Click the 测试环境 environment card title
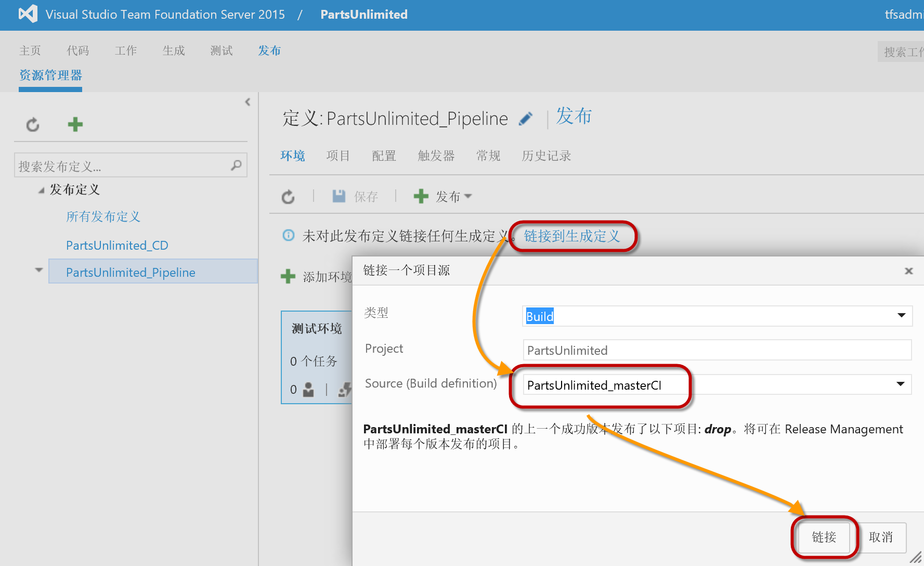The width and height of the screenshot is (924, 566). [317, 328]
